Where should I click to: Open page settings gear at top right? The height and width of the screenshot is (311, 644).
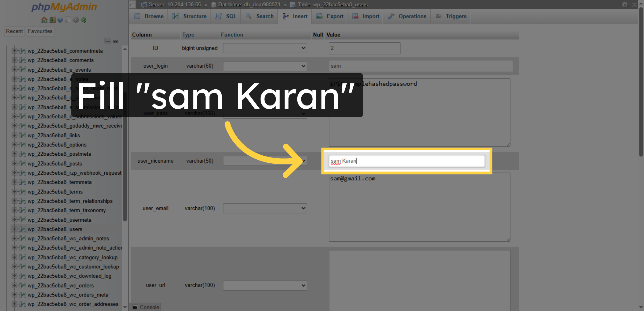point(625,5)
